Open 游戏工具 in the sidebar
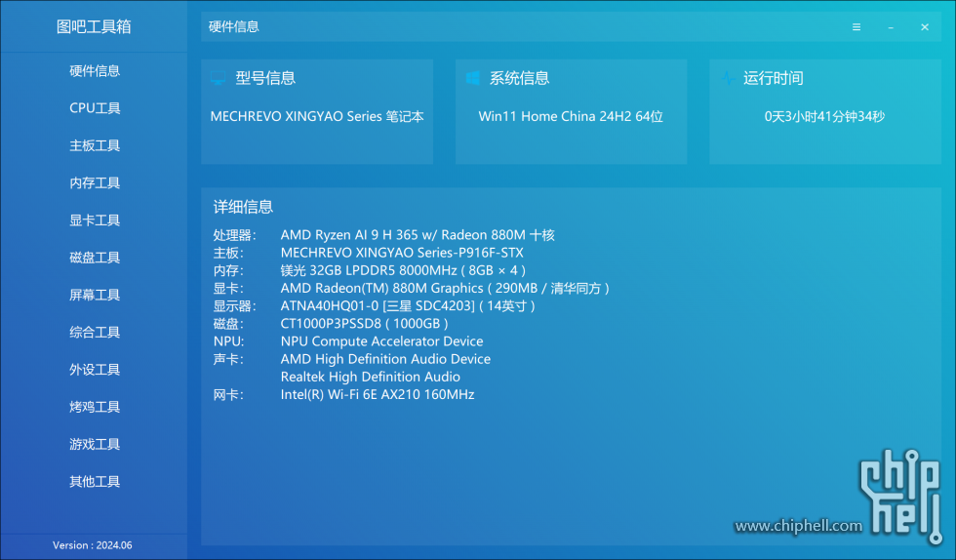956x560 pixels. coord(95,444)
